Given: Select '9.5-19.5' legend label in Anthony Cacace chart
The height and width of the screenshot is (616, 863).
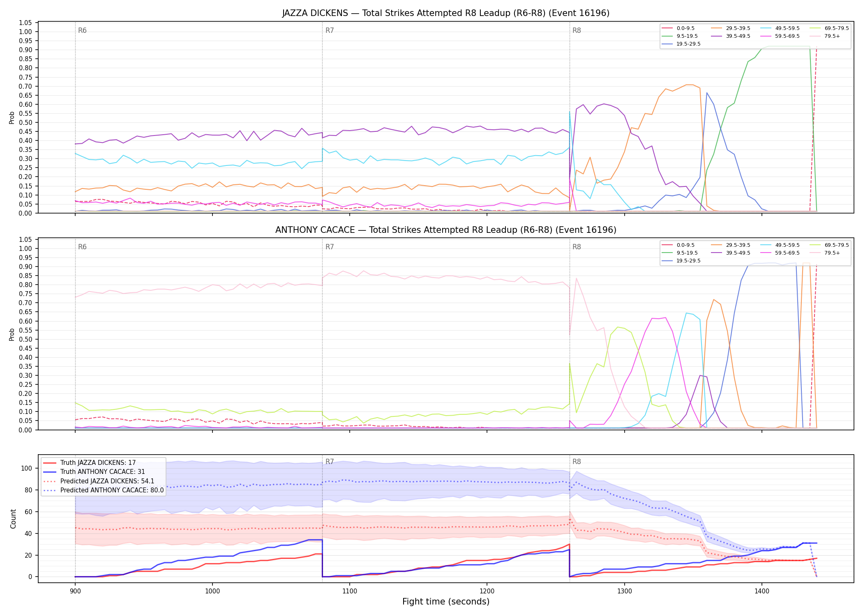Looking at the screenshot, I should click(x=687, y=253).
